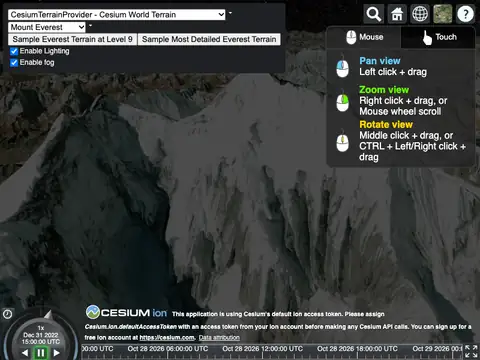Play animation forward

click(57, 353)
